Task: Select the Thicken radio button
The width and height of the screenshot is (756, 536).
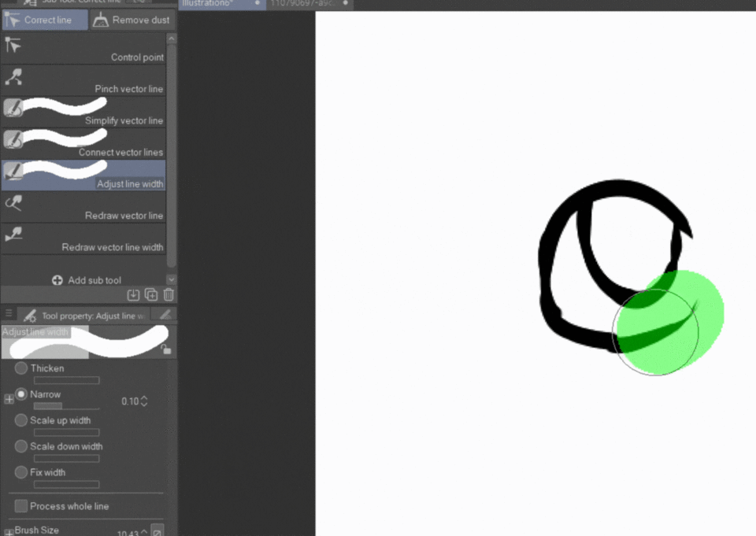Action: [x=20, y=368]
